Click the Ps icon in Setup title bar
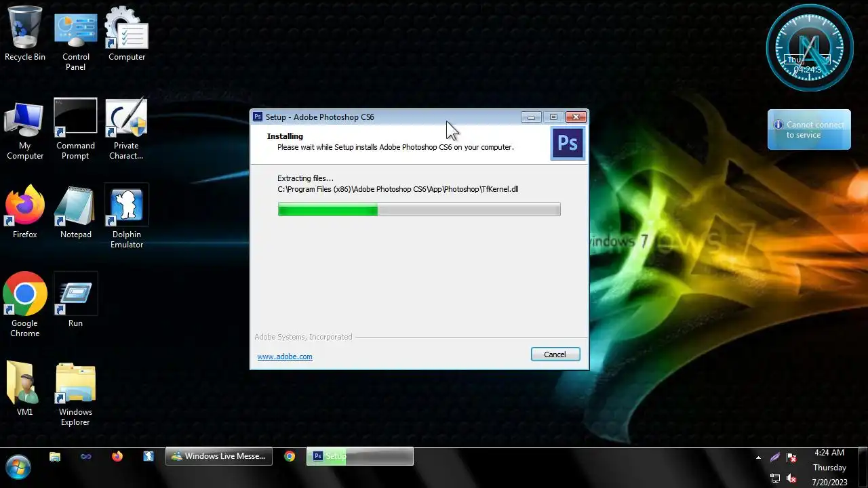 (x=258, y=117)
